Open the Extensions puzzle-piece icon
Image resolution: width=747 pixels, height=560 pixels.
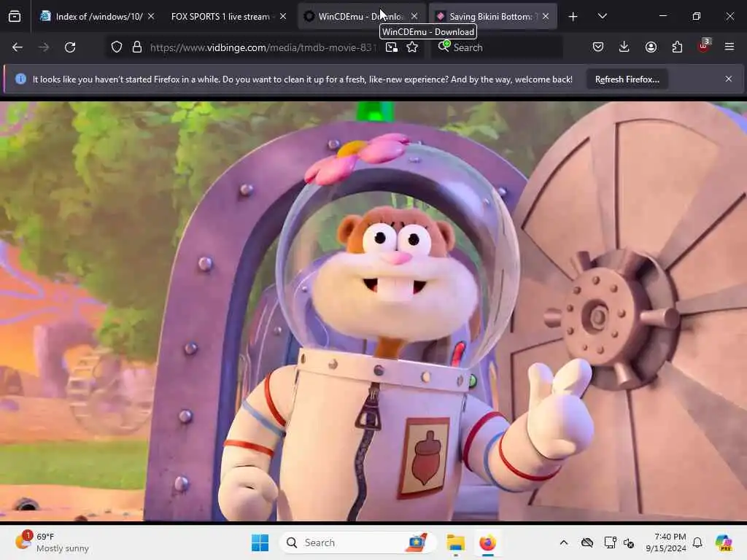pyautogui.click(x=677, y=47)
